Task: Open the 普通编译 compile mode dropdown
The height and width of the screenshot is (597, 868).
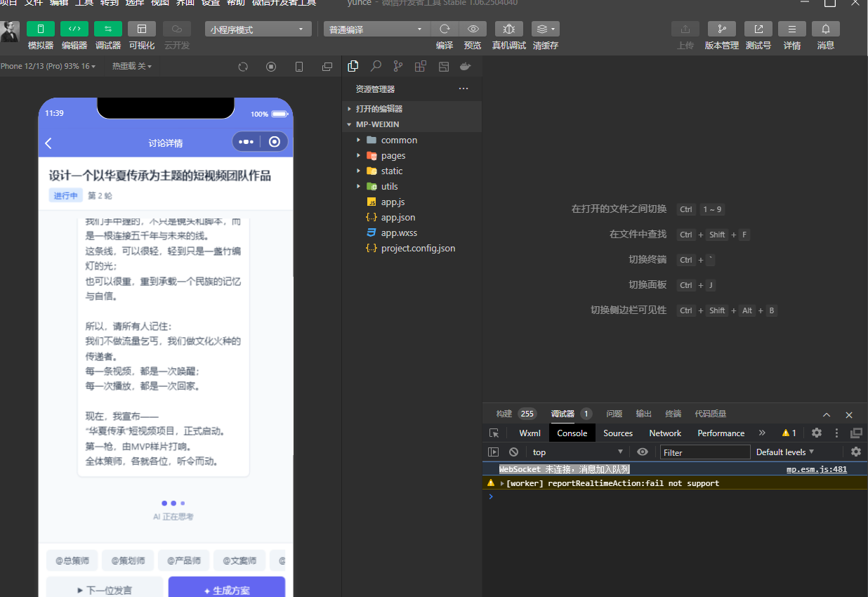Action: point(376,29)
